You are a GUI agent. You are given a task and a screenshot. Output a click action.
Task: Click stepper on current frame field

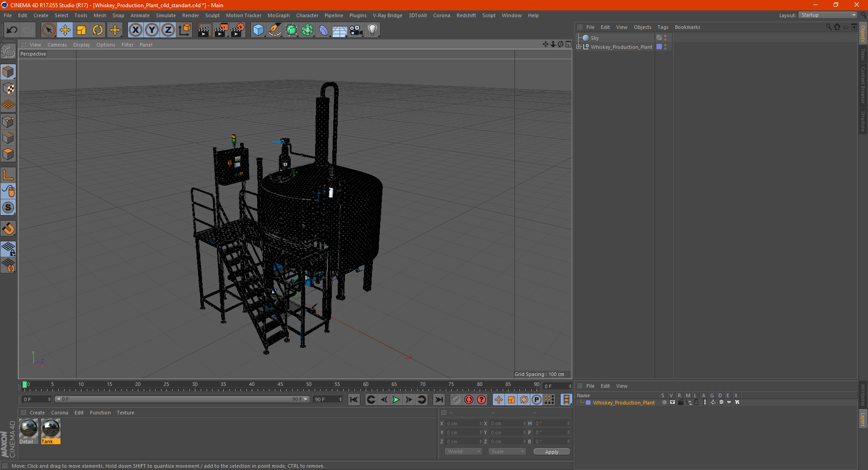click(x=570, y=386)
